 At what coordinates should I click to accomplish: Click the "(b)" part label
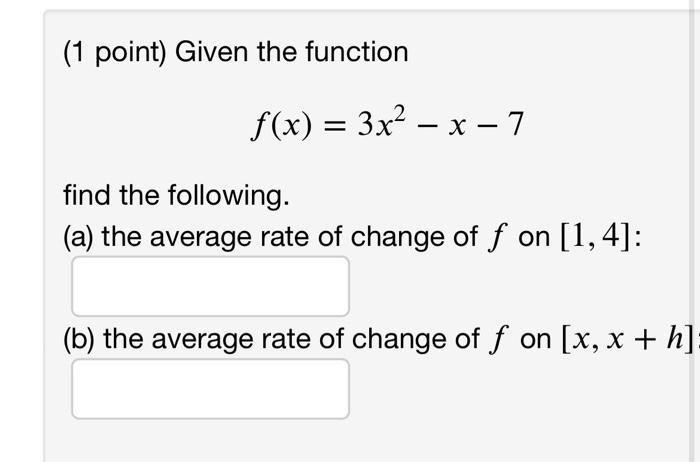coord(79,339)
